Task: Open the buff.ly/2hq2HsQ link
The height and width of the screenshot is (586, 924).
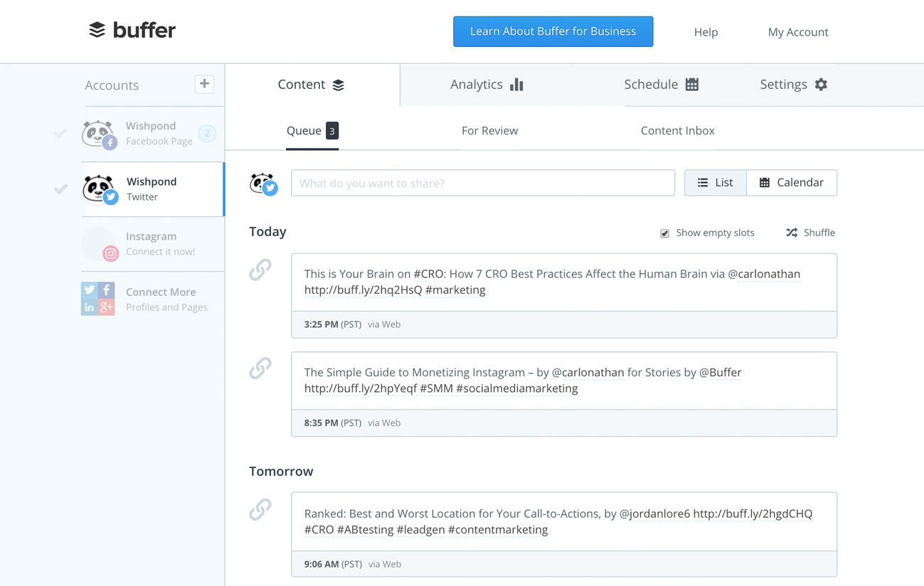Action: coord(363,290)
